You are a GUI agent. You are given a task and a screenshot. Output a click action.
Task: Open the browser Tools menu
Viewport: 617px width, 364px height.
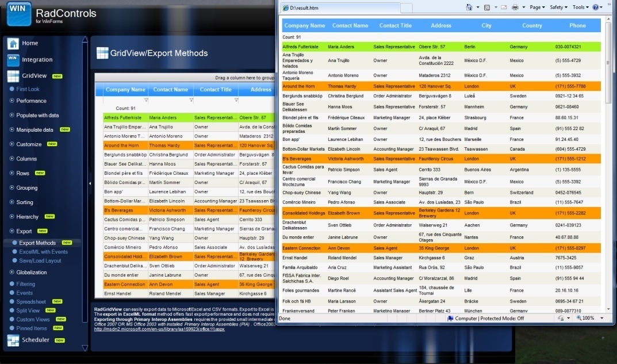click(580, 7)
